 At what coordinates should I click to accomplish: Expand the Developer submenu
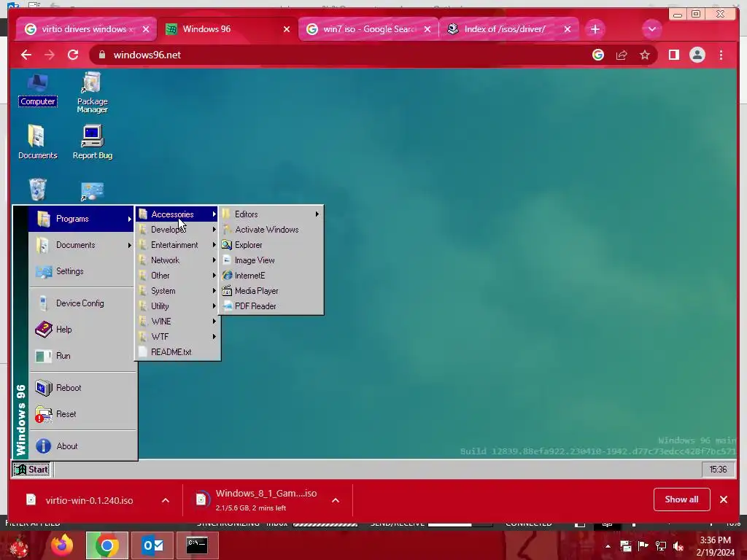(177, 230)
